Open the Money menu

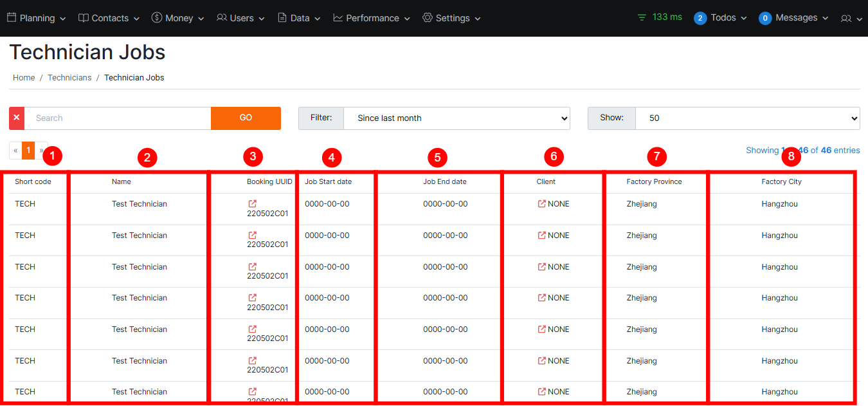pos(178,18)
